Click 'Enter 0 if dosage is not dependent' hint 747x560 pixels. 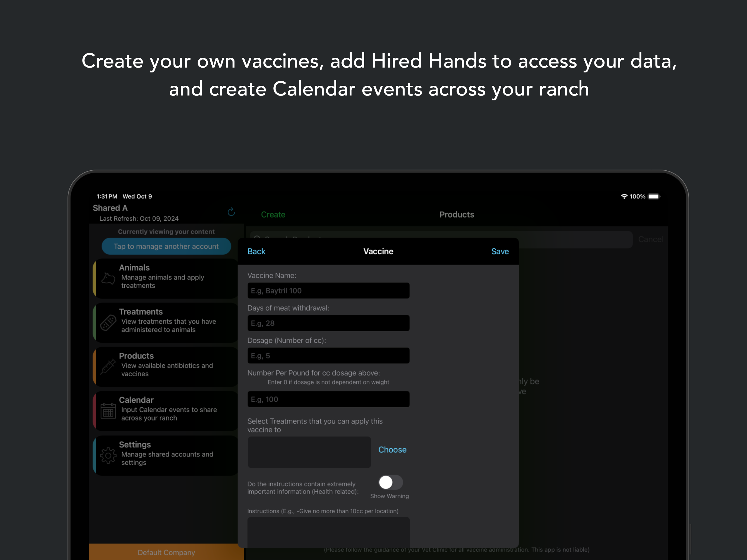pos(328,382)
